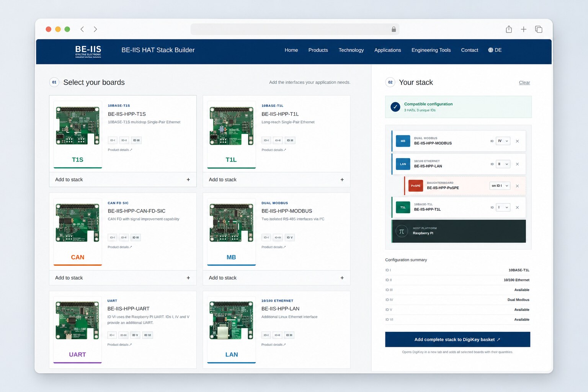Click Add complete stack to DigiKey basket
Image resolution: width=588 pixels, height=392 pixels.
point(457,340)
